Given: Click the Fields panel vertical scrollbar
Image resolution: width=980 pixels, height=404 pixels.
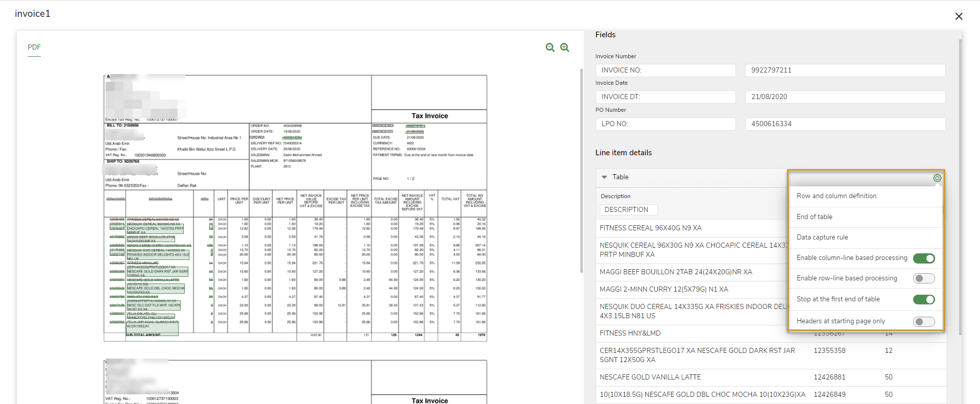Looking at the screenshot, I should (960, 186).
